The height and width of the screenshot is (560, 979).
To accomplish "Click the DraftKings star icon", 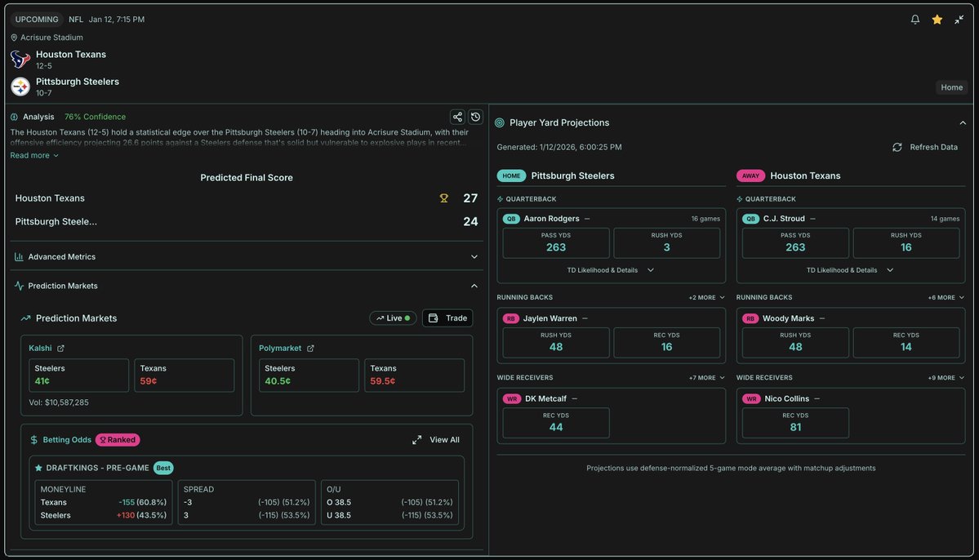I will coord(38,468).
